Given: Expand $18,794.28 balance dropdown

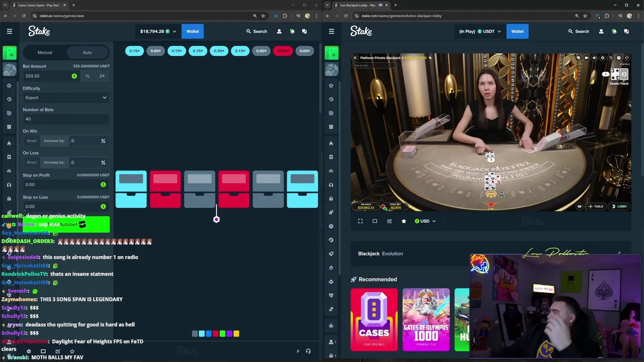Looking at the screenshot, I should click(x=158, y=31).
